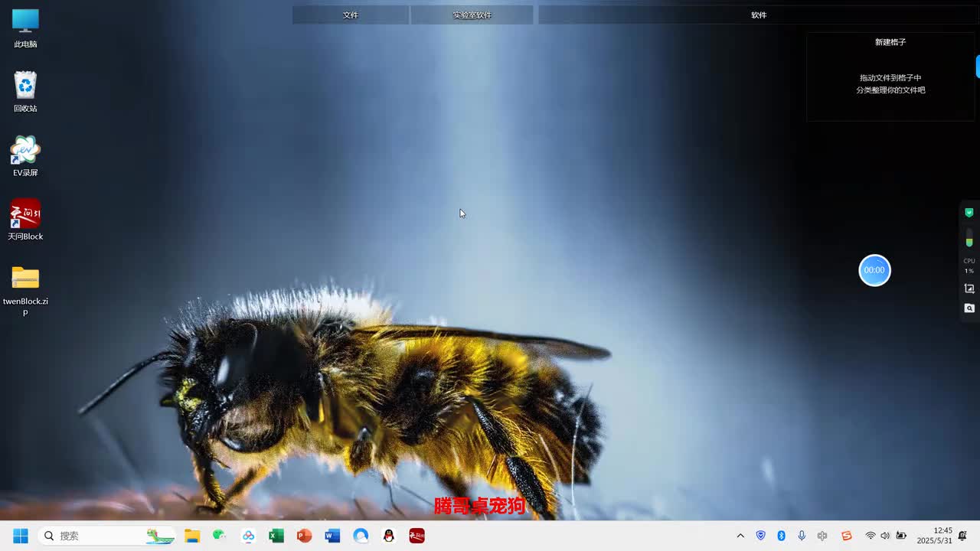The width and height of the screenshot is (980, 551).
Task: Open Baidu Netdisk from the taskbar
Action: (x=248, y=536)
